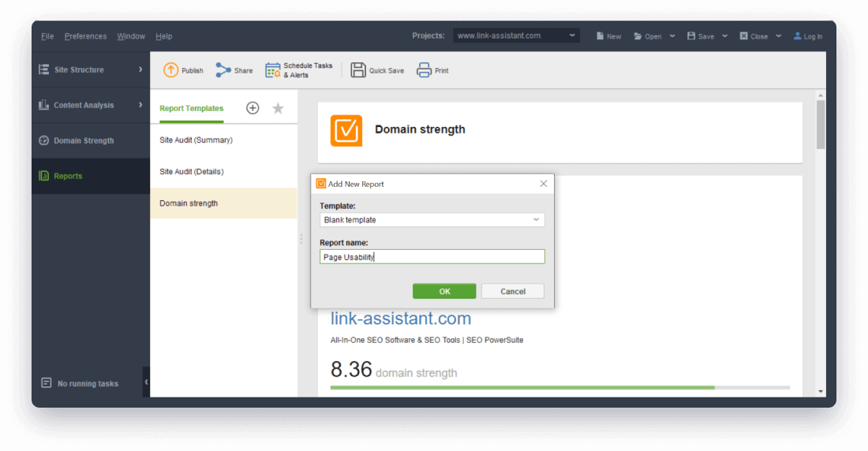Click the star favorites icon
Image resolution: width=868 pixels, height=451 pixels.
[x=278, y=108]
